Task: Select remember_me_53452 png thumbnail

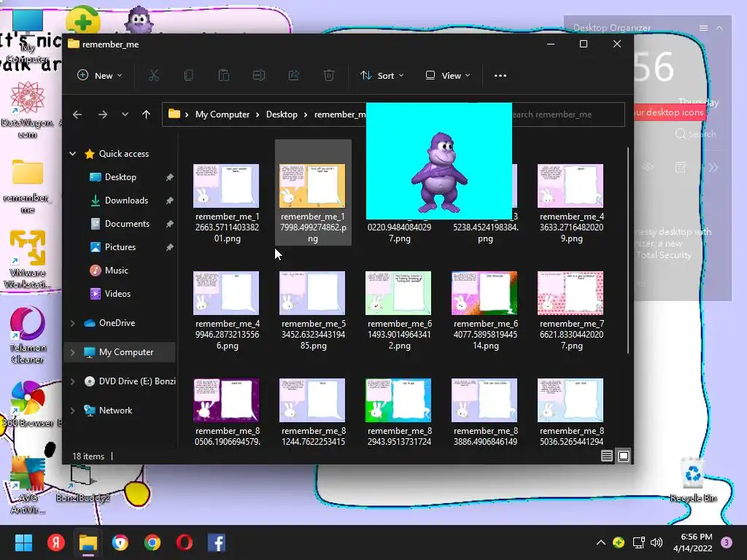Action: (x=312, y=293)
